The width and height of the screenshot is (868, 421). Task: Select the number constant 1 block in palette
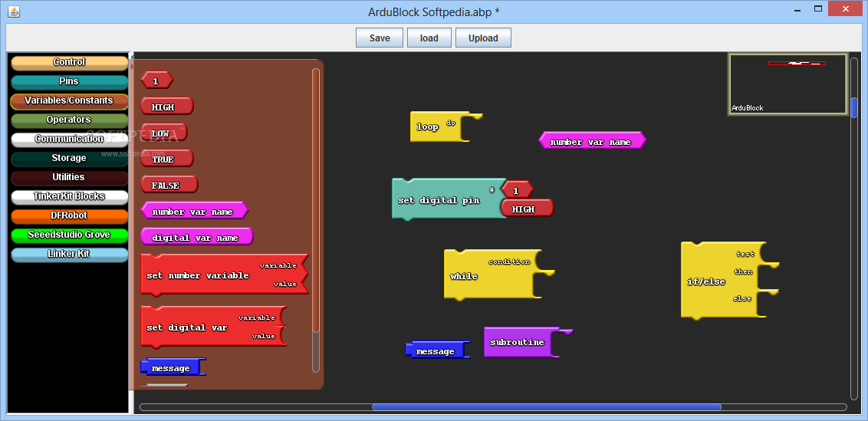(156, 81)
